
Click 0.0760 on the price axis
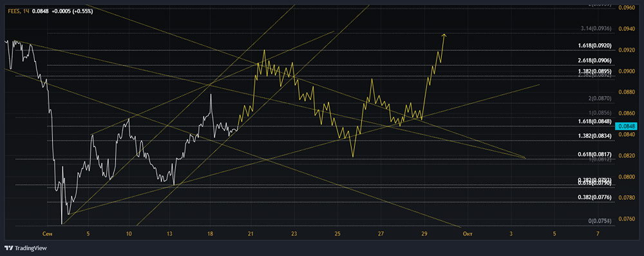point(627,219)
